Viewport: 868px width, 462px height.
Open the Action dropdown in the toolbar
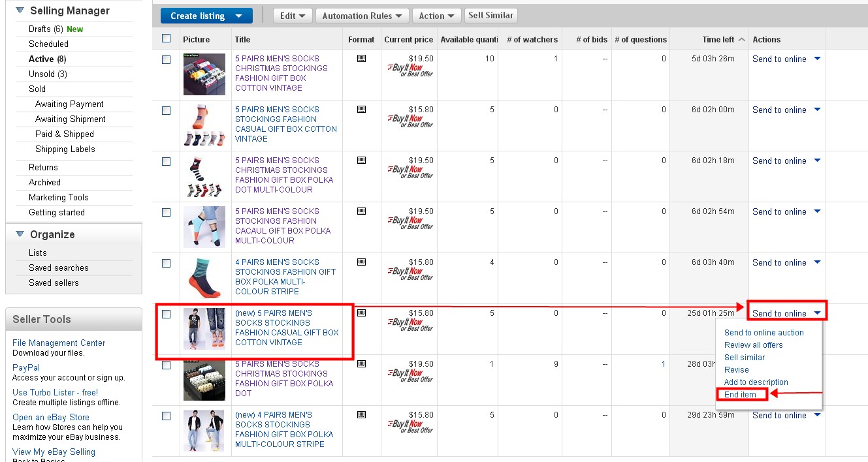[437, 16]
